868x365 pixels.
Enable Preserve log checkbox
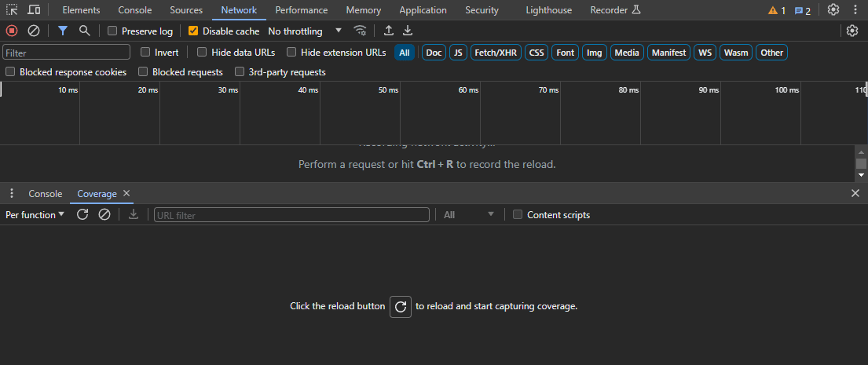(112, 31)
